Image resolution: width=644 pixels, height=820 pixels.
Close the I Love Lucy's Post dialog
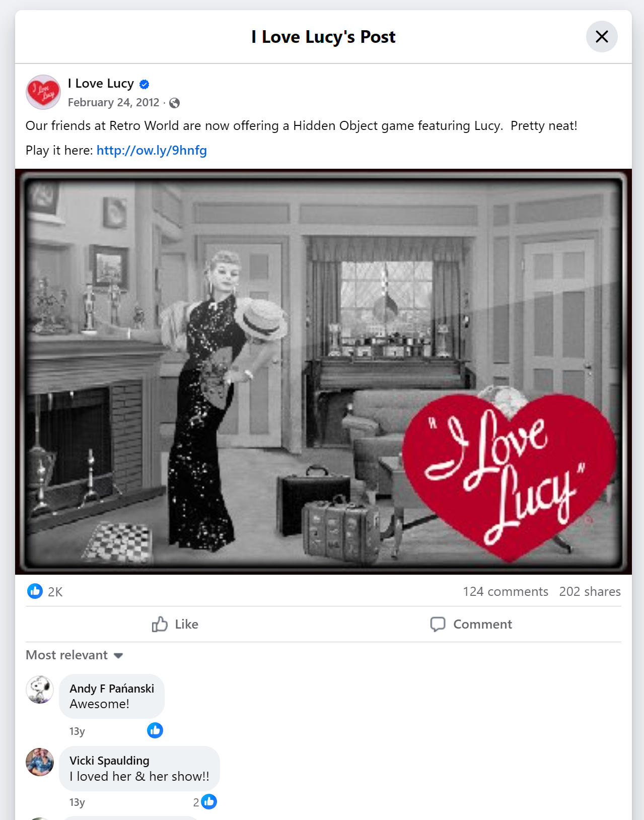coord(602,37)
